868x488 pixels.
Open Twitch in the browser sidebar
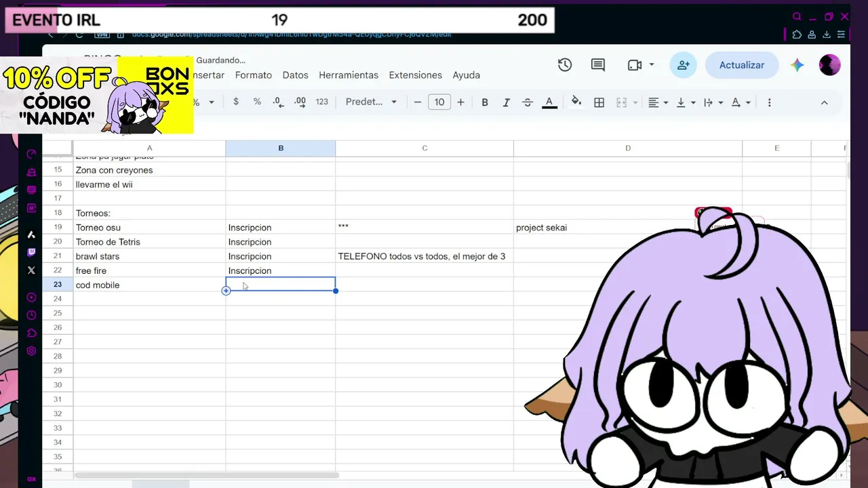31,252
